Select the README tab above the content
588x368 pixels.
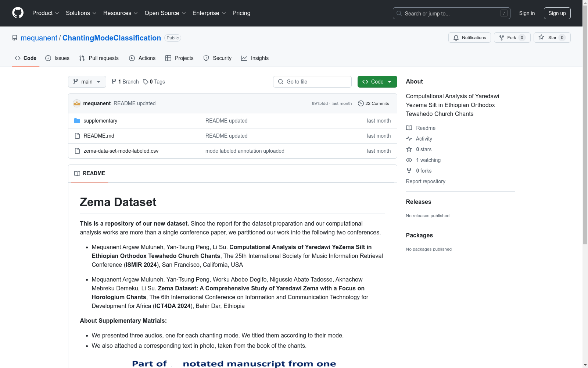pyautogui.click(x=90, y=173)
